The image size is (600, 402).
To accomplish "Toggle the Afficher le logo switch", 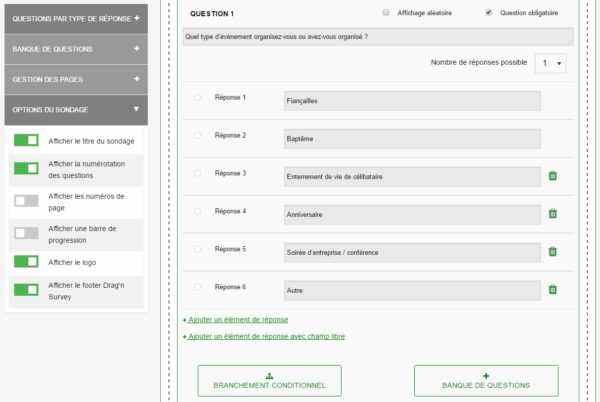I will coord(26,262).
